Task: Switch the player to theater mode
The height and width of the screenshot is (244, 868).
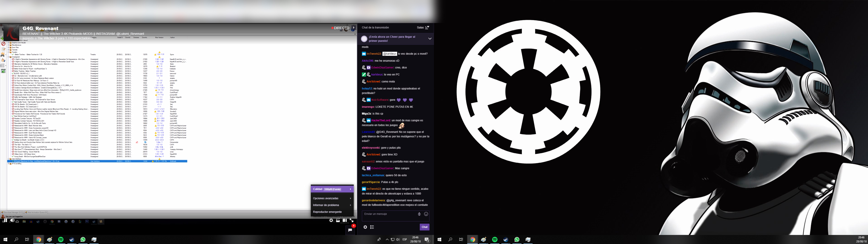Action: point(345,221)
